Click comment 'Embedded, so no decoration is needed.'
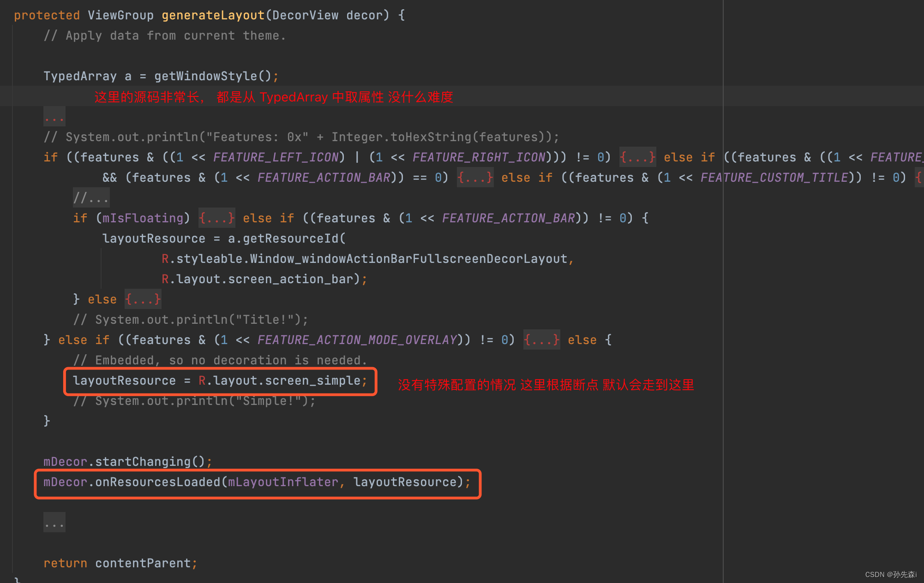This screenshot has width=924, height=583. [x=221, y=360]
